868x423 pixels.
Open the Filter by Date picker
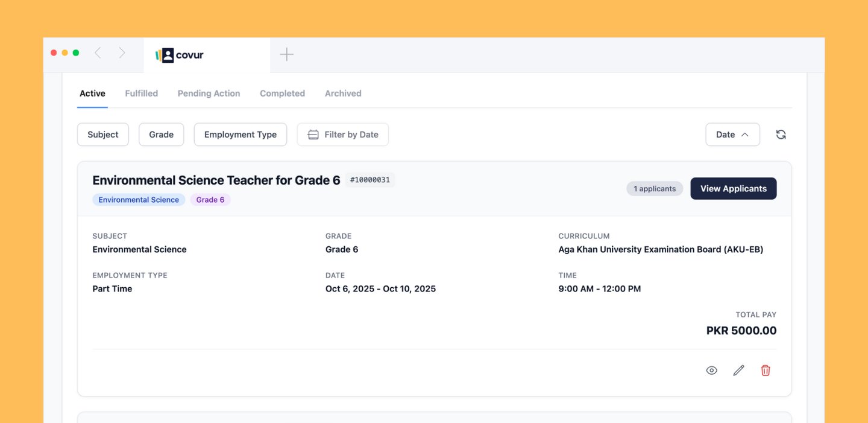343,135
